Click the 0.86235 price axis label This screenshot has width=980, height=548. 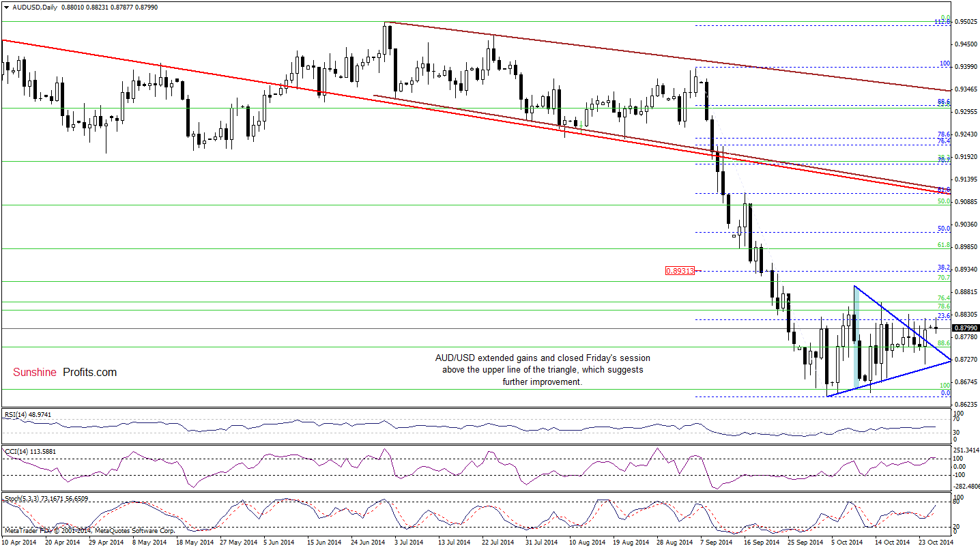tap(966, 405)
